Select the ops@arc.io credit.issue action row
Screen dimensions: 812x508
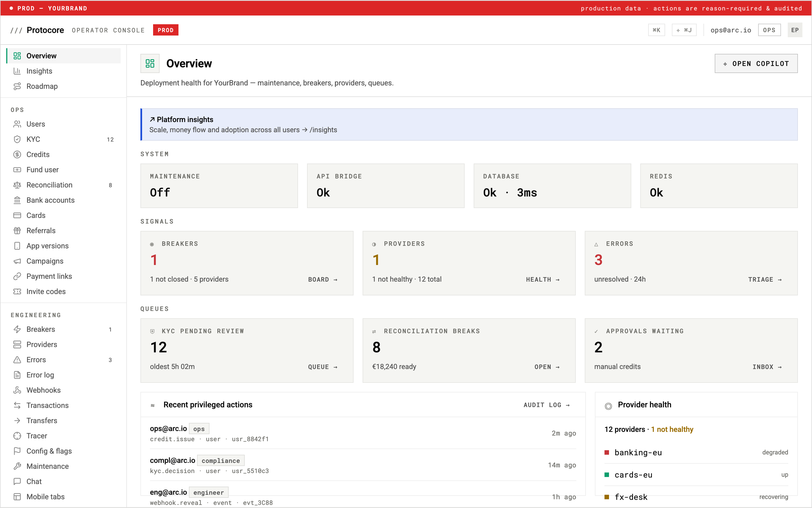[x=363, y=433]
